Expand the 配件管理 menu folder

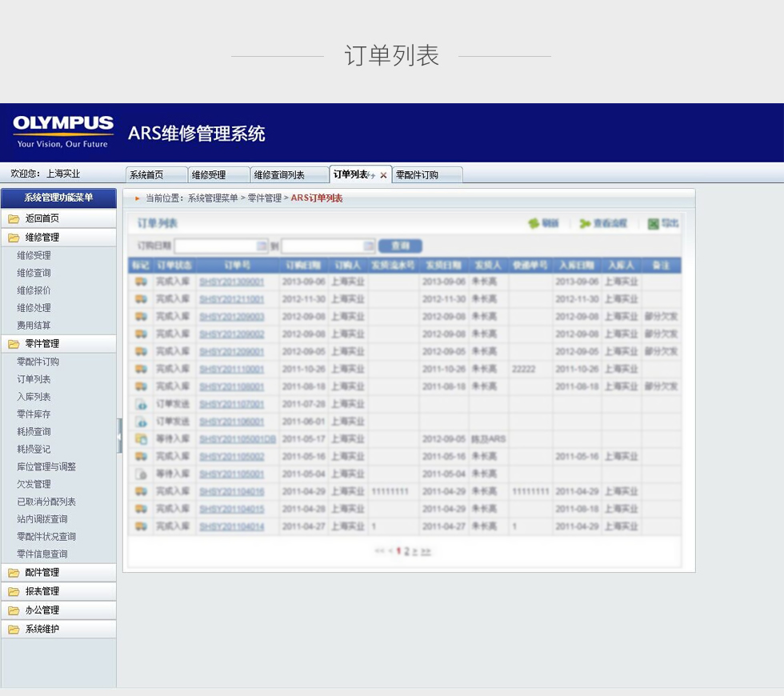(x=14, y=573)
